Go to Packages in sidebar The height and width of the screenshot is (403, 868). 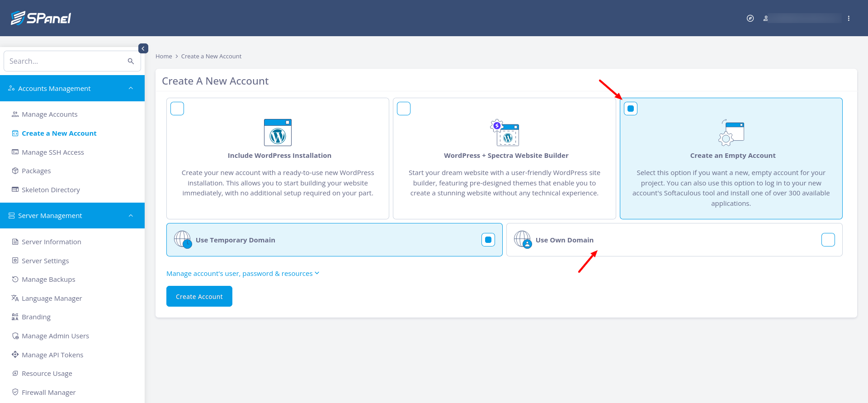36,171
